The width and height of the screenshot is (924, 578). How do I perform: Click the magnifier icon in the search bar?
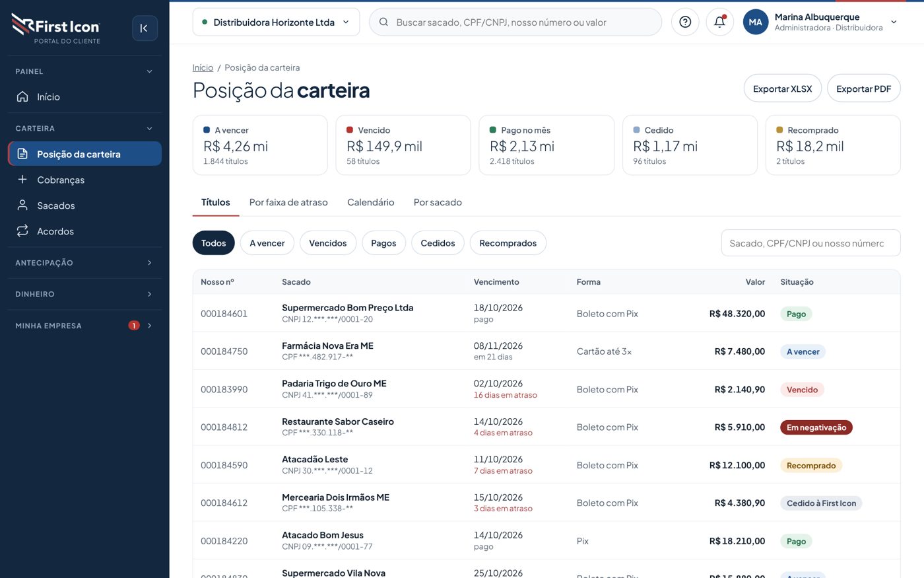pos(383,22)
